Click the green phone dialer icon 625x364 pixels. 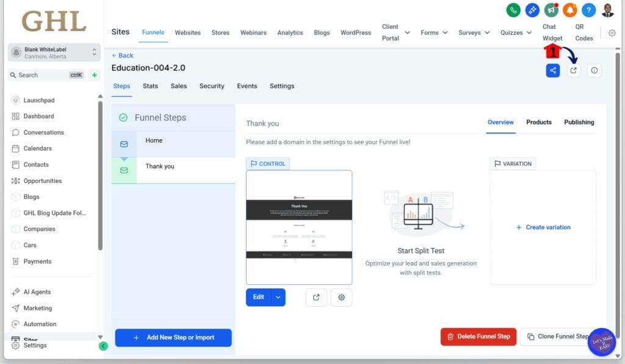click(513, 10)
